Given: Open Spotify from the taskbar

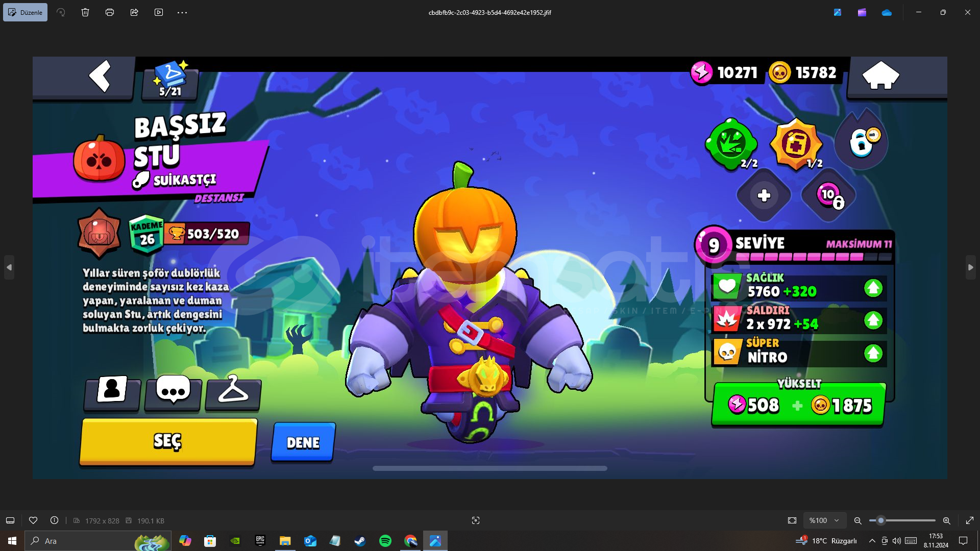Looking at the screenshot, I should point(385,541).
